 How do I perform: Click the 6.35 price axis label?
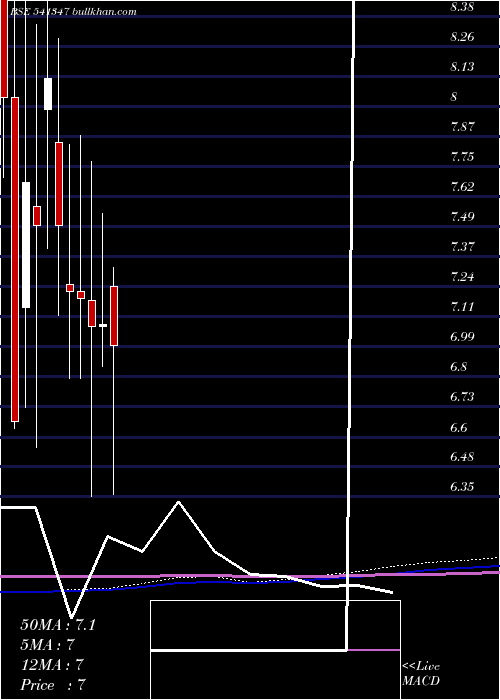tap(462, 487)
